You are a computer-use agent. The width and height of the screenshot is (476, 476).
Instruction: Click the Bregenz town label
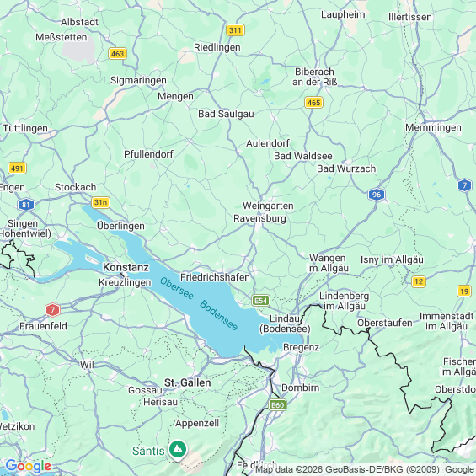(x=301, y=347)
